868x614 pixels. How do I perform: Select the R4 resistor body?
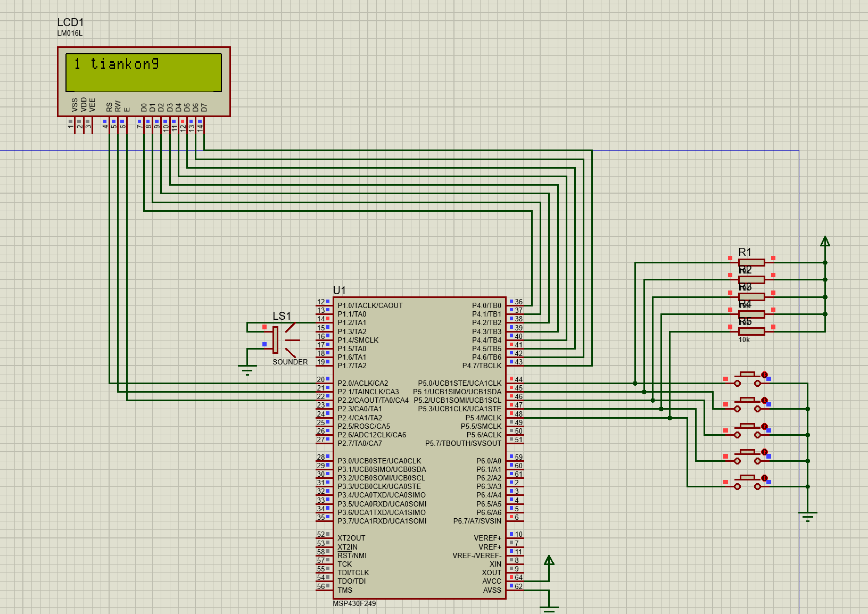[x=751, y=314]
